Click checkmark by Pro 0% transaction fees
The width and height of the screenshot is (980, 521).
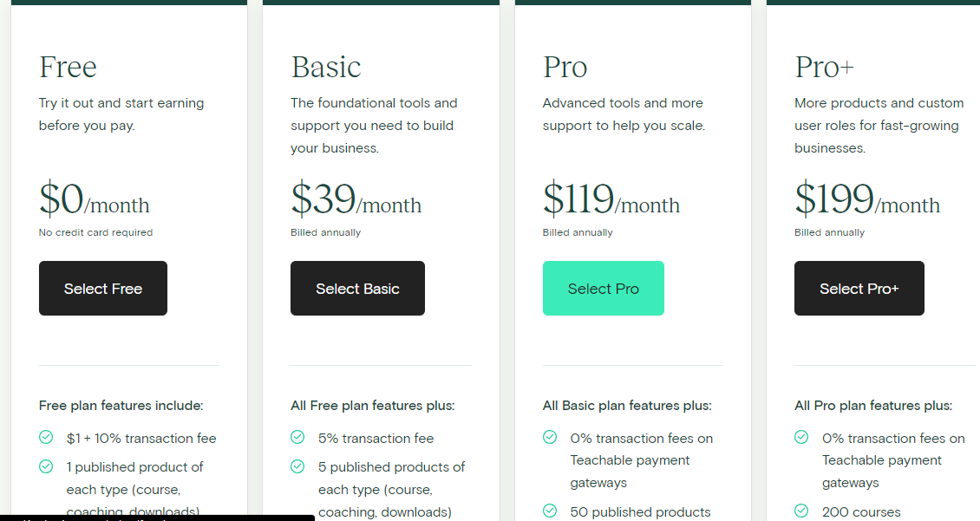[550, 438]
